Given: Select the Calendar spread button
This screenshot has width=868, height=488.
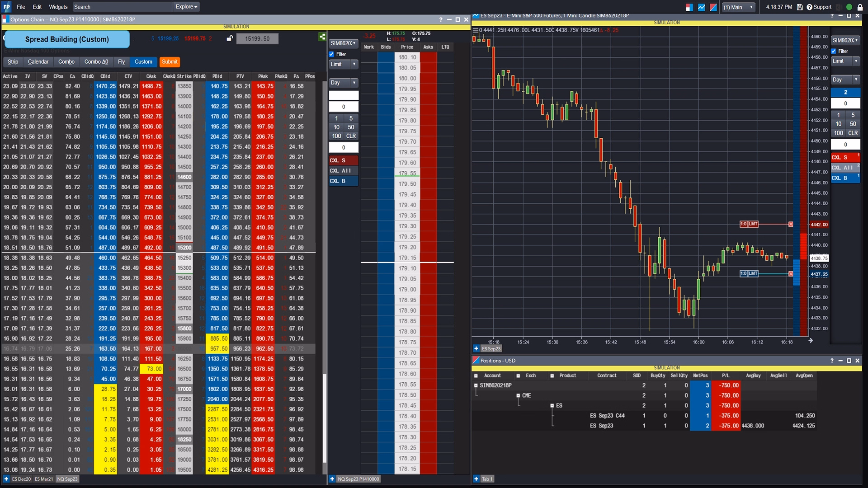Looking at the screenshot, I should 38,62.
